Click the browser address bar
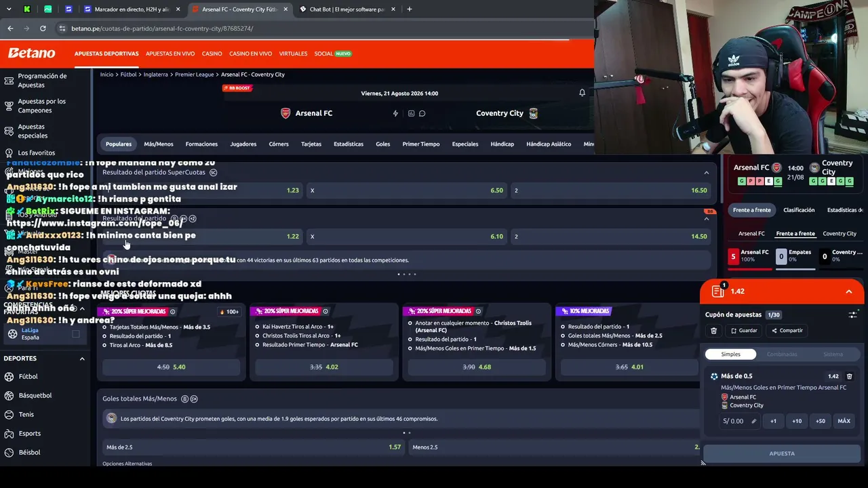 [x=325, y=28]
